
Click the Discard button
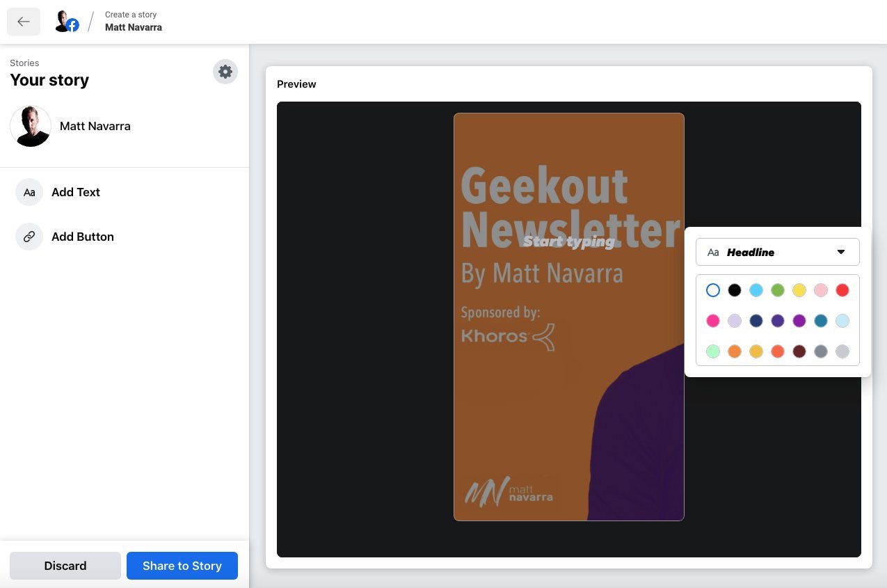(65, 566)
